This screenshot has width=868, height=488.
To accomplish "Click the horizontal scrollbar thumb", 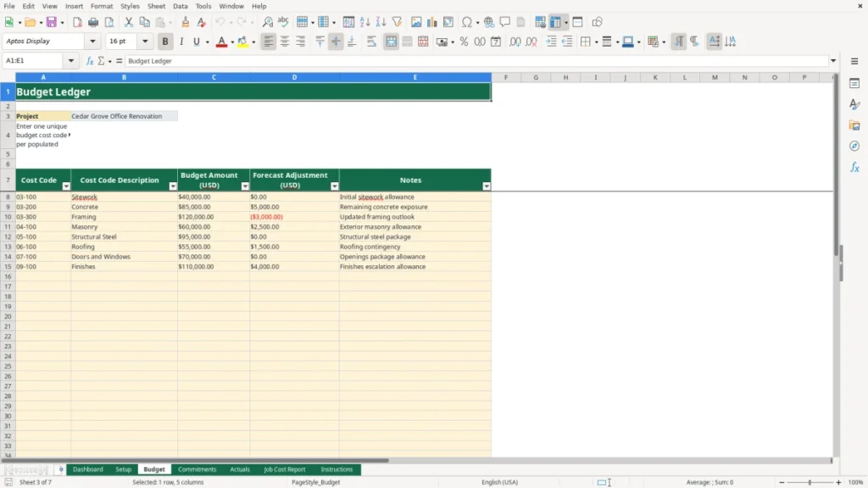I will pyautogui.click(x=195, y=460).
